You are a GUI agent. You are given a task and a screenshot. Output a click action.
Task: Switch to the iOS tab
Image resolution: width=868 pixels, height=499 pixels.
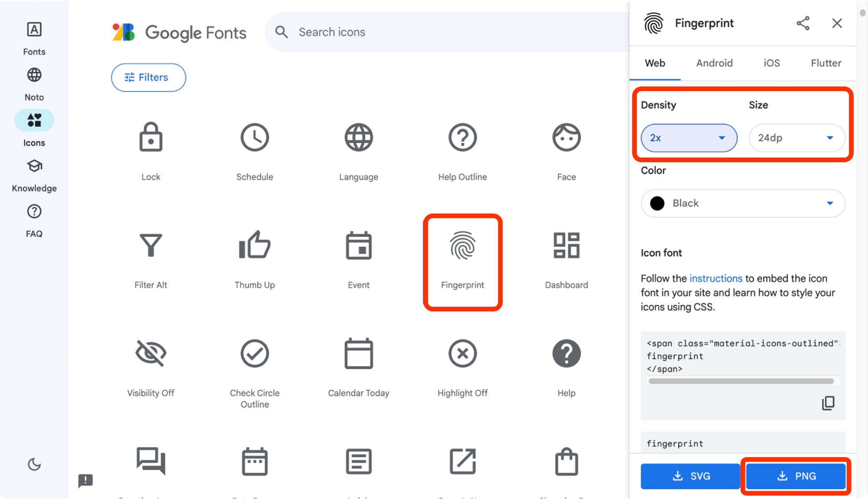tap(773, 62)
